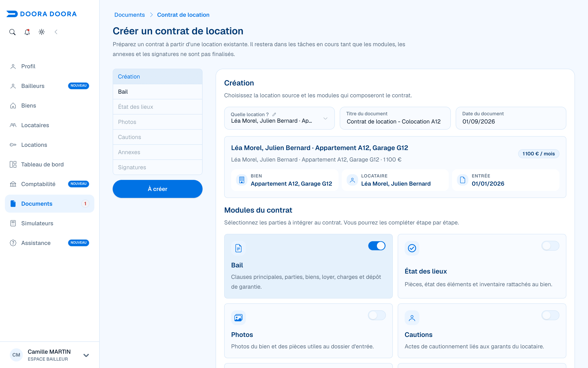
Task: Click the Cautions module person icon
Action: point(412,318)
